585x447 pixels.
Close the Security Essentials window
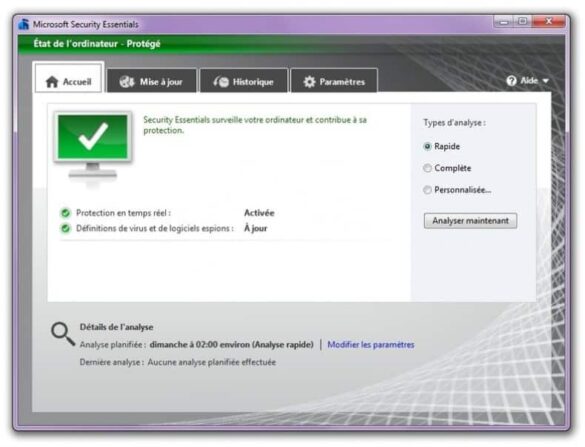point(548,22)
